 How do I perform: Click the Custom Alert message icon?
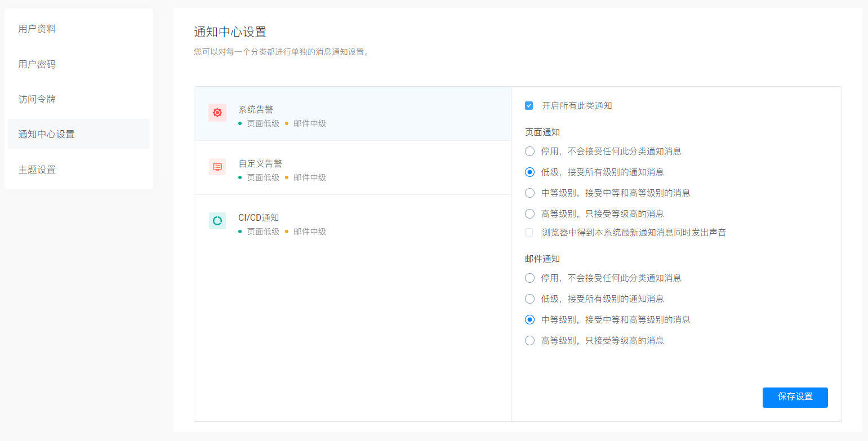217,167
